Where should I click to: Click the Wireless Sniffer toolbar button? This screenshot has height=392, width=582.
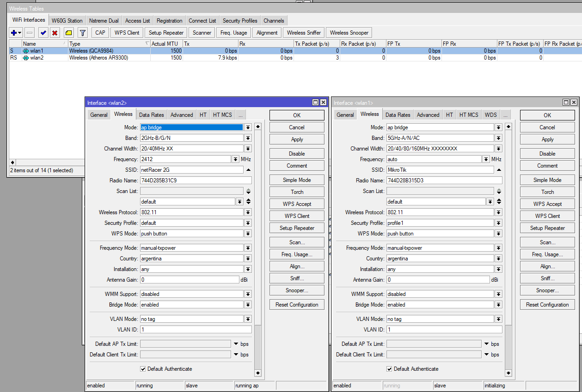[303, 33]
